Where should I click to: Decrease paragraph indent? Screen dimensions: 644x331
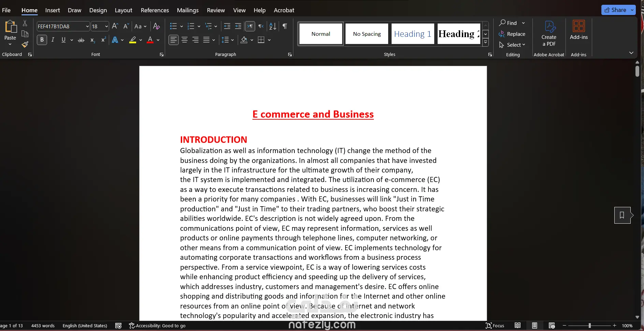[227, 26]
